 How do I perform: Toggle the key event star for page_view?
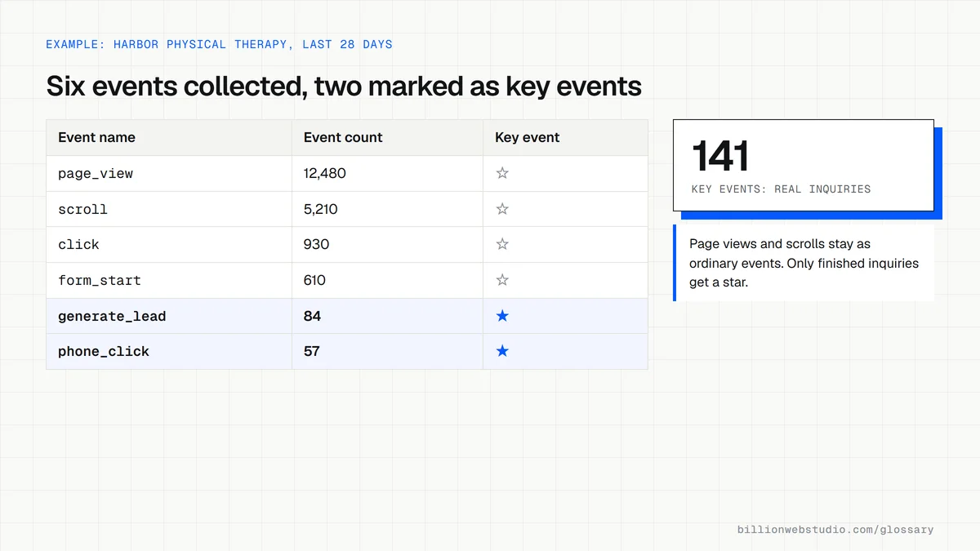tap(502, 173)
